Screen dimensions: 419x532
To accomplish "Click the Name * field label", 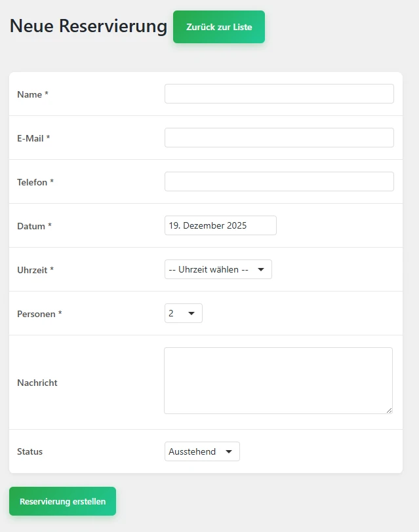I will (33, 94).
